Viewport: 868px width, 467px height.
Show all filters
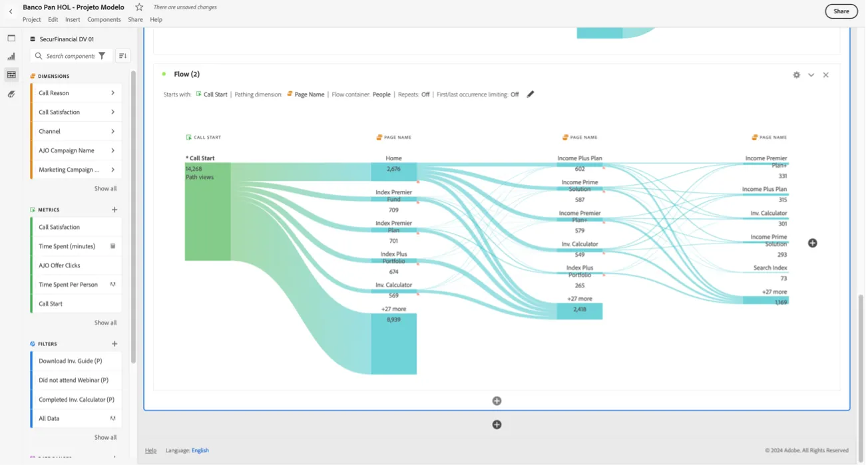[x=105, y=437]
